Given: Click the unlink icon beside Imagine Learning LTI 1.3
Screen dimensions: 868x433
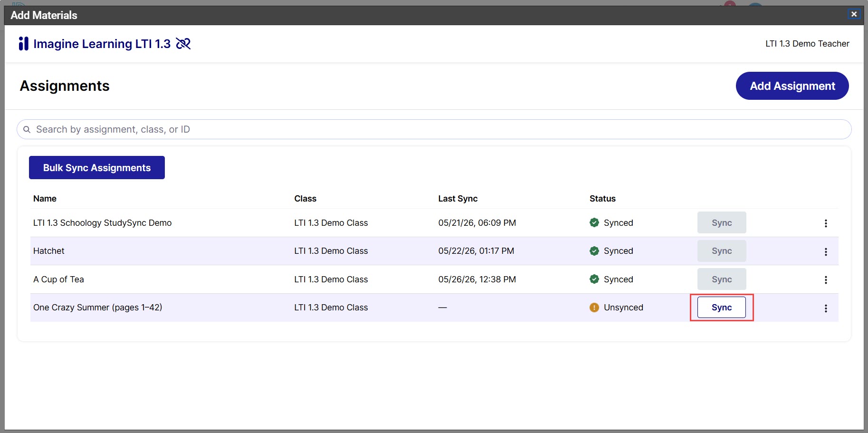Looking at the screenshot, I should (183, 44).
